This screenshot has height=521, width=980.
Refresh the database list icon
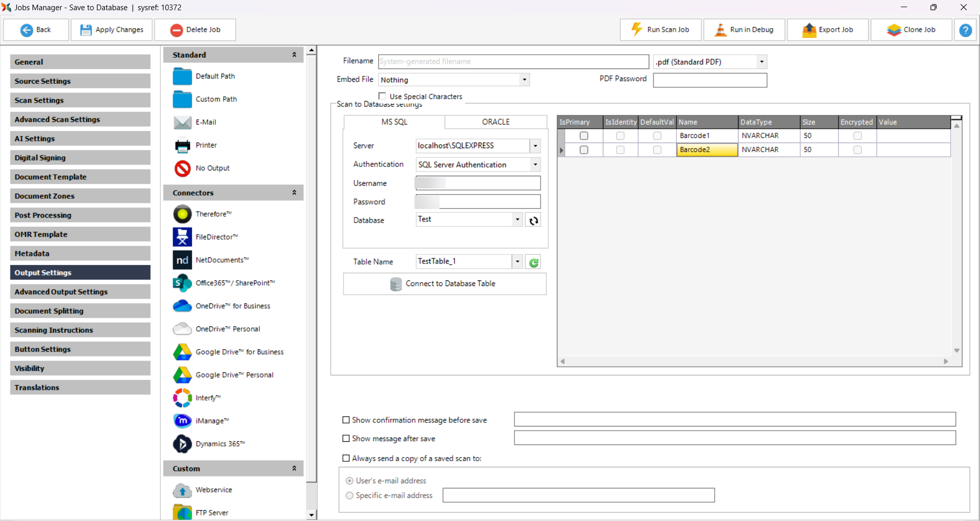(x=533, y=221)
